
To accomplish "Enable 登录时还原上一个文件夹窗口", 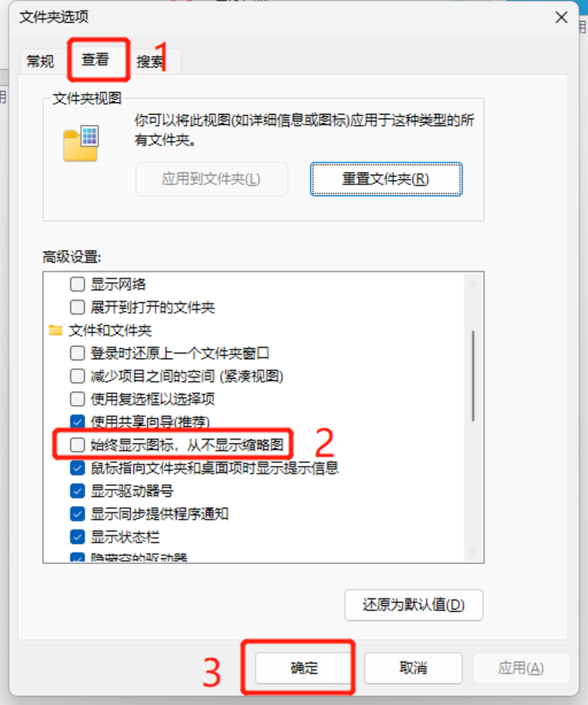I will [77, 354].
